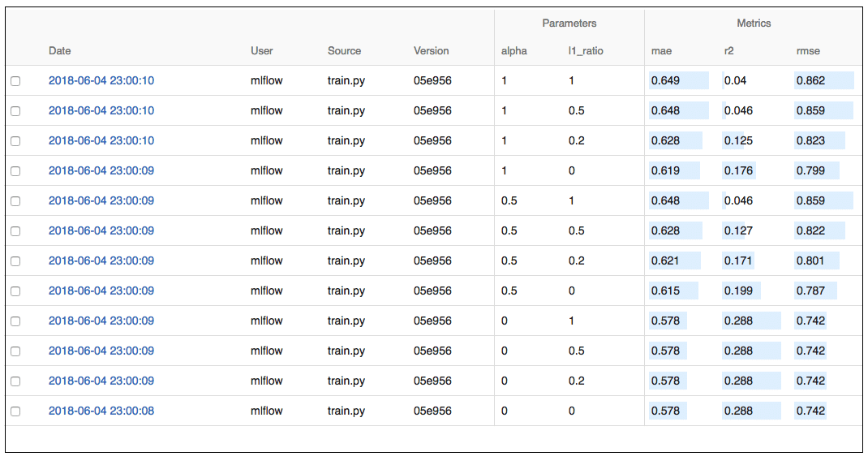This screenshot has width=868, height=465.
Task: Click the User column header
Action: coord(262,50)
